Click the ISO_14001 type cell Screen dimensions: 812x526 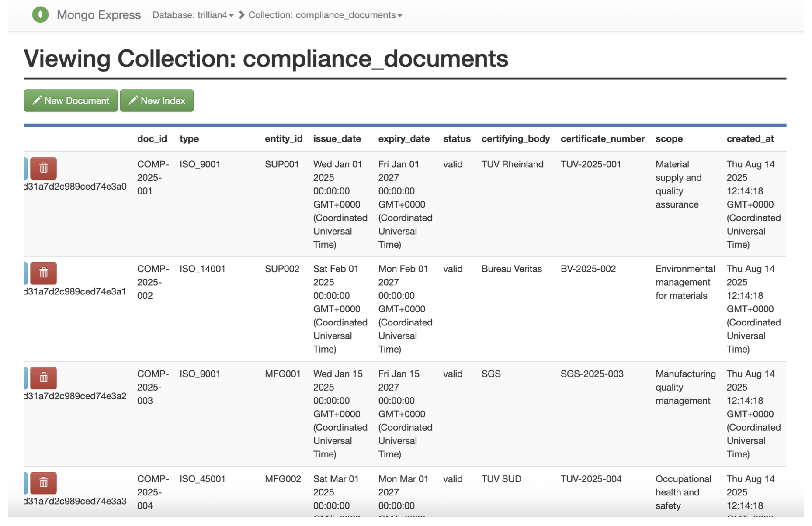[x=203, y=269]
